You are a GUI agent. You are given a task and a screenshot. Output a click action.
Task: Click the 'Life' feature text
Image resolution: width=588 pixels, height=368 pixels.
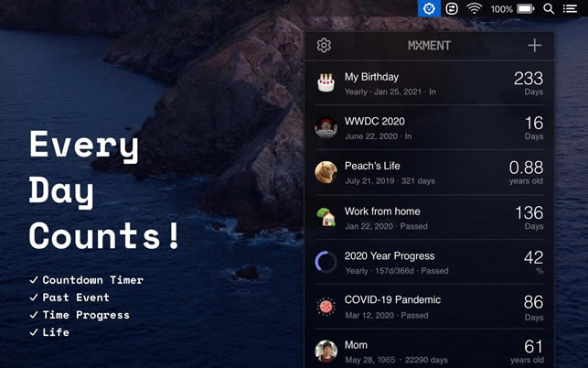pyautogui.click(x=56, y=332)
